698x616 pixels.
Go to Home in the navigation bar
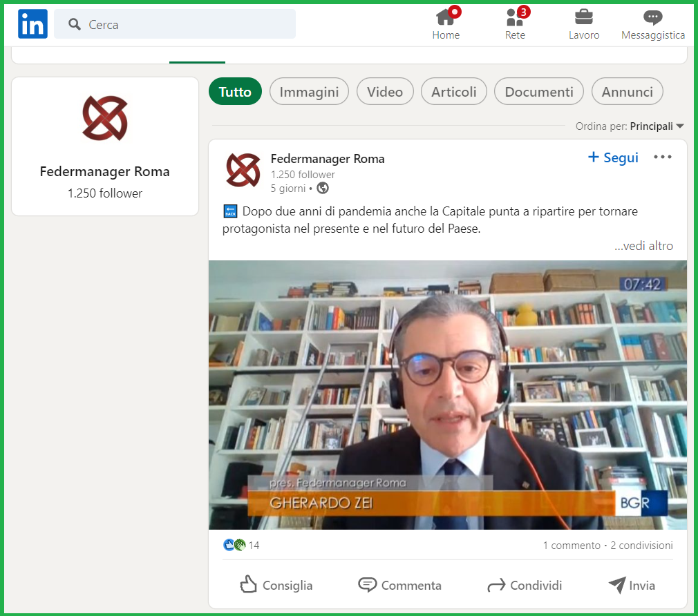(446, 24)
